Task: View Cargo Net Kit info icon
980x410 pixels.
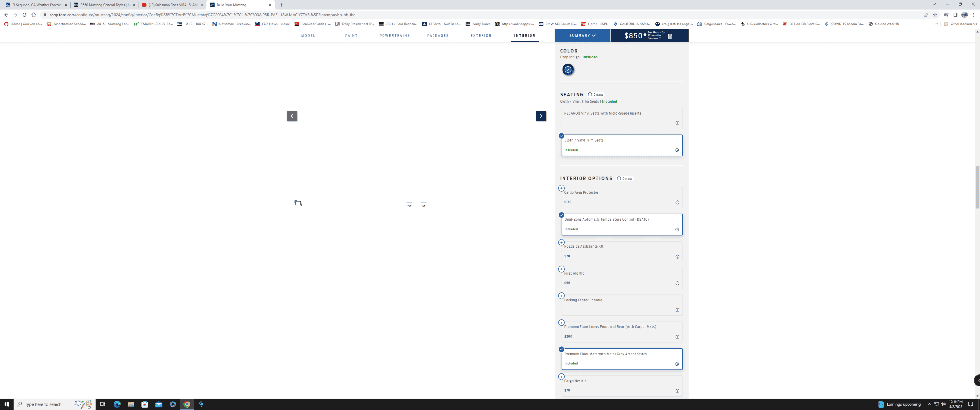Action: click(677, 391)
